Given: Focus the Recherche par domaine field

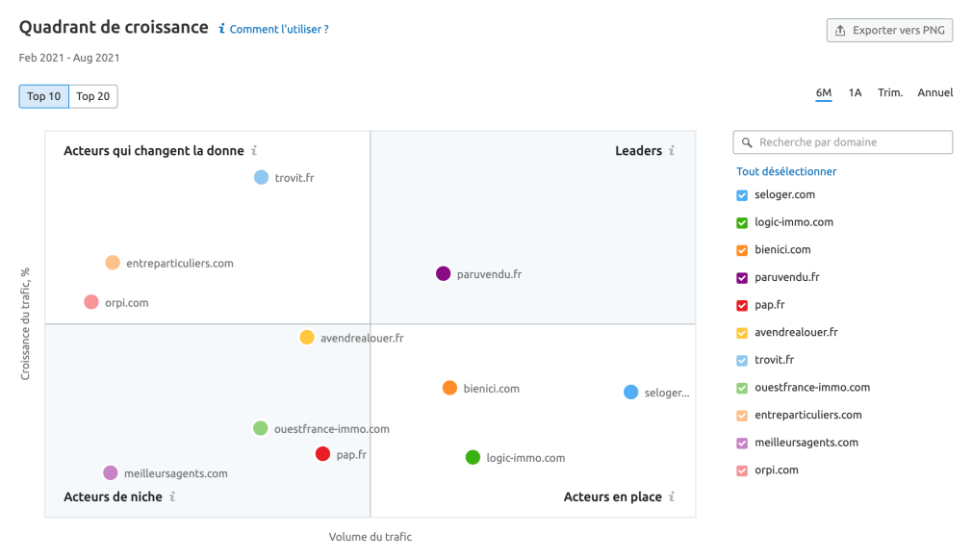Looking at the screenshot, I should (x=842, y=142).
